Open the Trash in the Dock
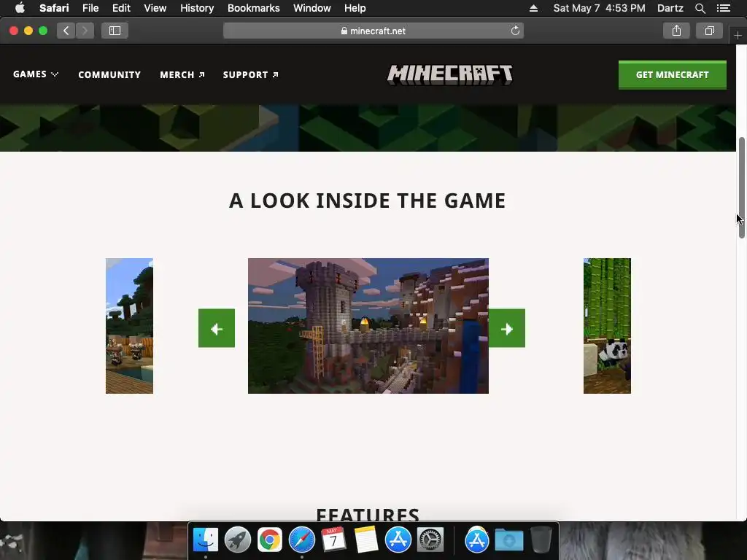Screen dimensions: 747x560 [x=541, y=540]
